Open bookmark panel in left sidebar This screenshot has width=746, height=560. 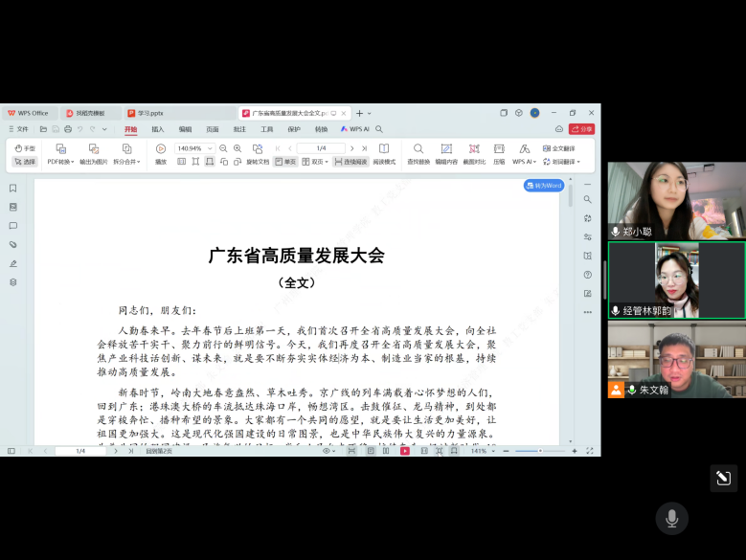[x=13, y=189]
